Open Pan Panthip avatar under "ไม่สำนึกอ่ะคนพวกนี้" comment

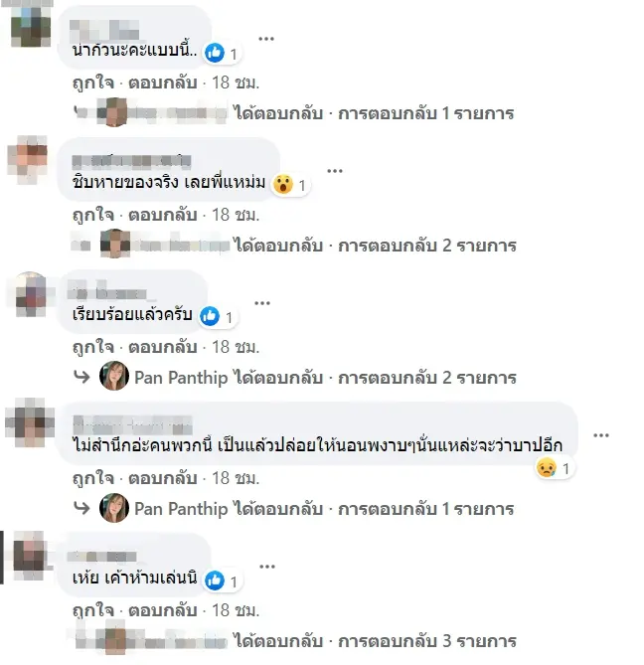coord(114,508)
